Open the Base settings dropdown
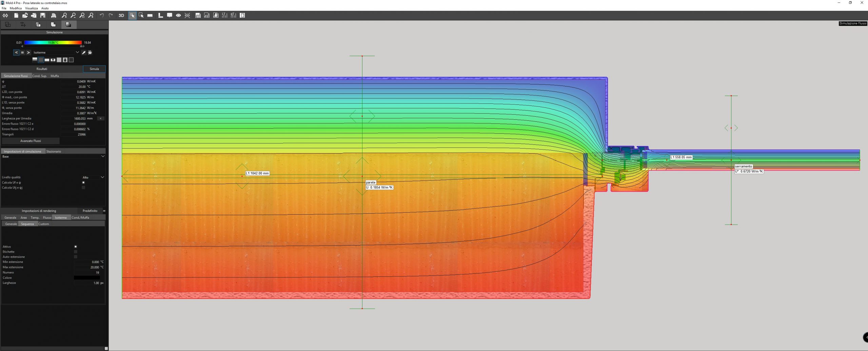Viewport: 868px width, 351px height. pos(53,156)
